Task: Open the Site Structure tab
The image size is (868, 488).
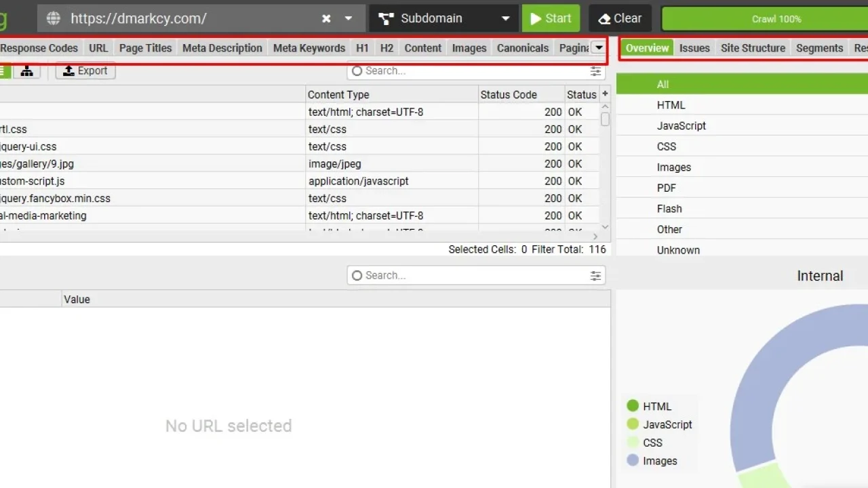Action: 753,48
